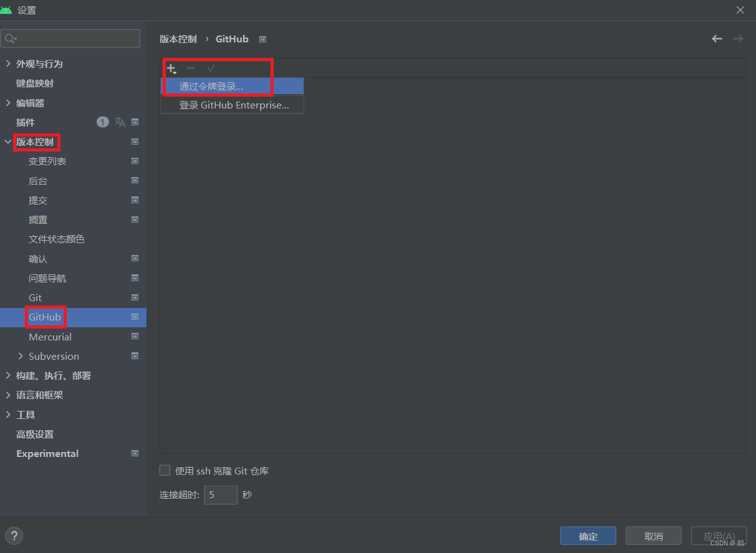Click 版本控制 in the breadcrumb
This screenshot has width=756, height=553.
coord(178,39)
